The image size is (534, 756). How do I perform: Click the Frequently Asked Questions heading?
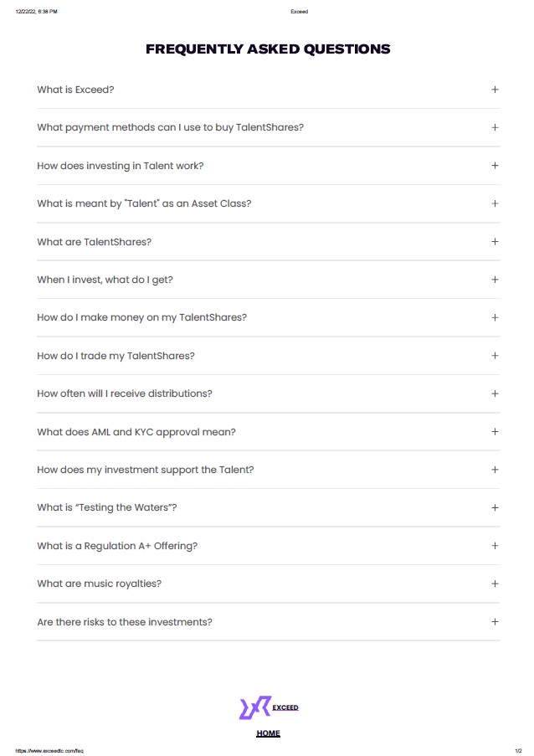[268, 49]
